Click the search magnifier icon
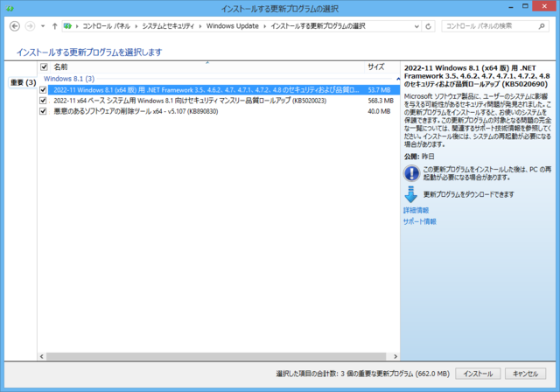The height and width of the screenshot is (392, 560). [x=542, y=26]
